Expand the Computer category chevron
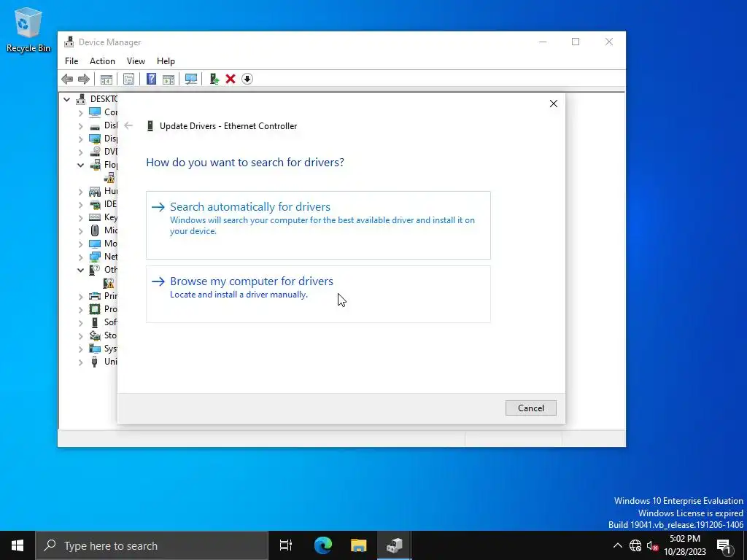The height and width of the screenshot is (560, 747). (80, 113)
